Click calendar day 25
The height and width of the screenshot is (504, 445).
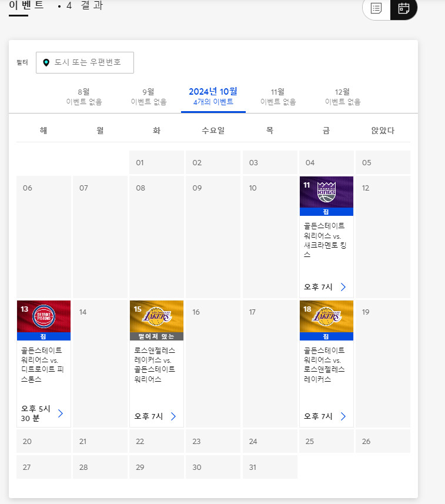pos(326,441)
